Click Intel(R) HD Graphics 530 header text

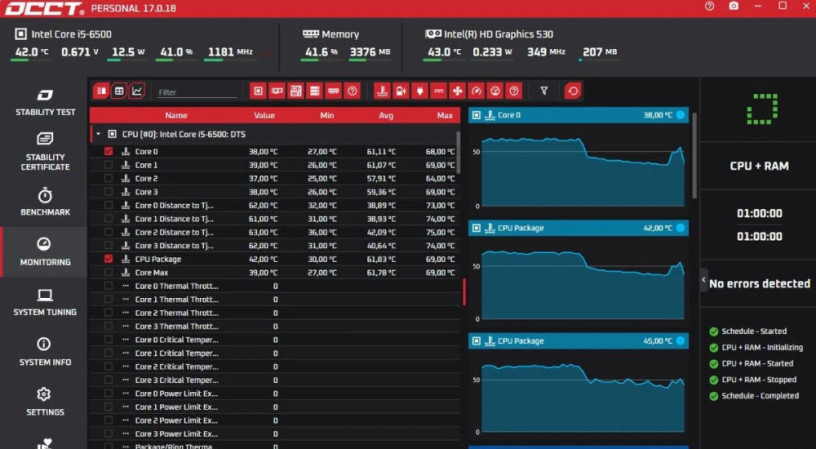pos(499,34)
